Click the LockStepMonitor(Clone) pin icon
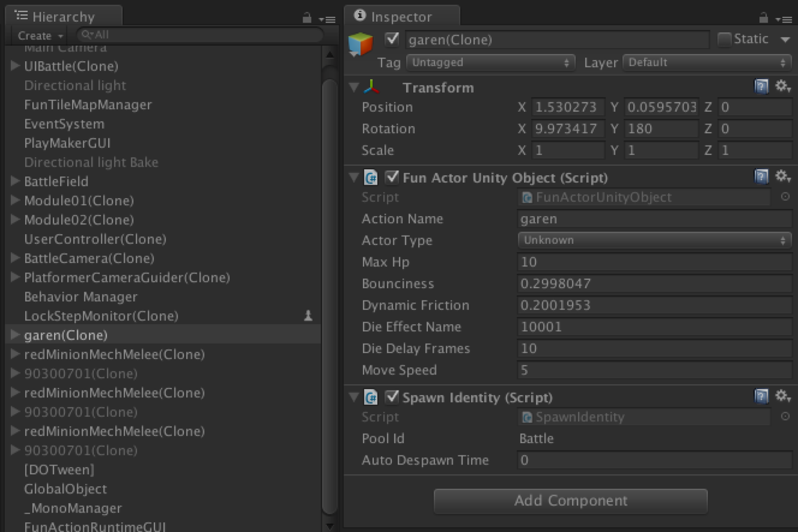 pos(308,316)
